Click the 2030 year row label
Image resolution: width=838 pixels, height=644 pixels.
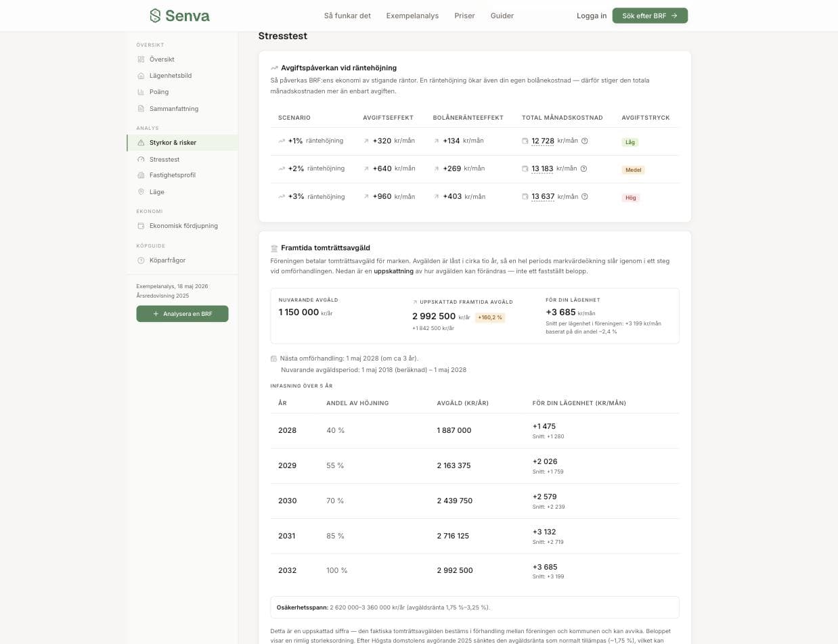coord(288,501)
